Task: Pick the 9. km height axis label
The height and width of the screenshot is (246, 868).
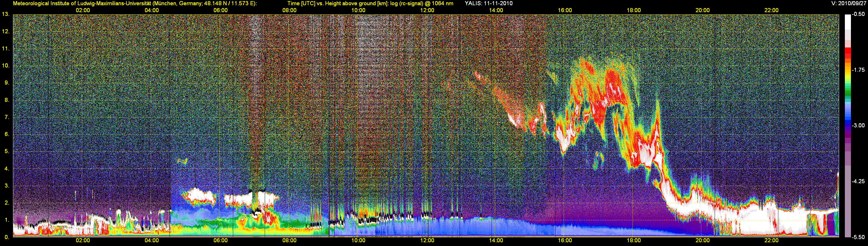Action: point(6,82)
